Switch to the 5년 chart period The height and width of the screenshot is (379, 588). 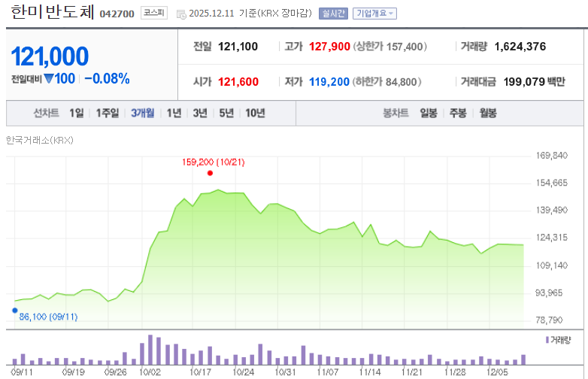(226, 113)
